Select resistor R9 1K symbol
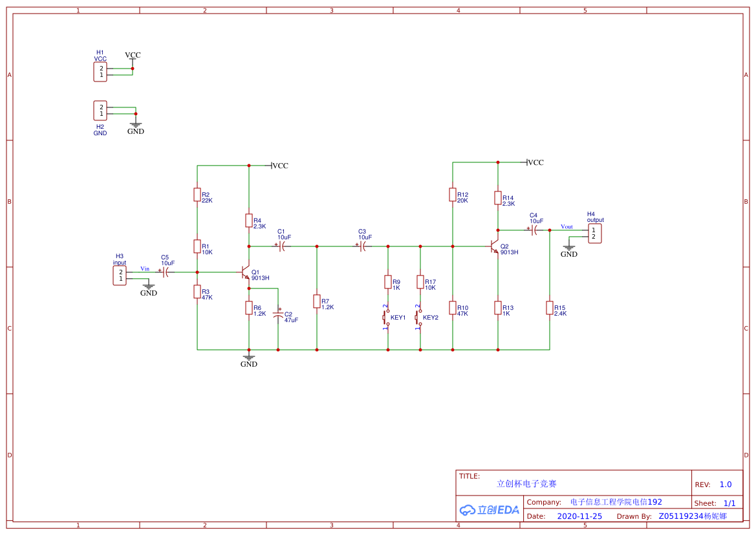The width and height of the screenshot is (756, 535). [x=387, y=281]
